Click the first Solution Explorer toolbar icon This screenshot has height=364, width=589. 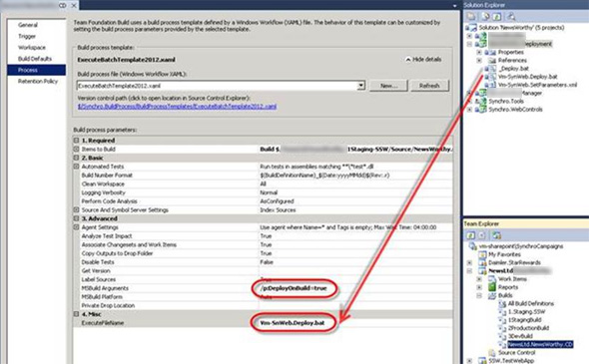[x=471, y=17]
